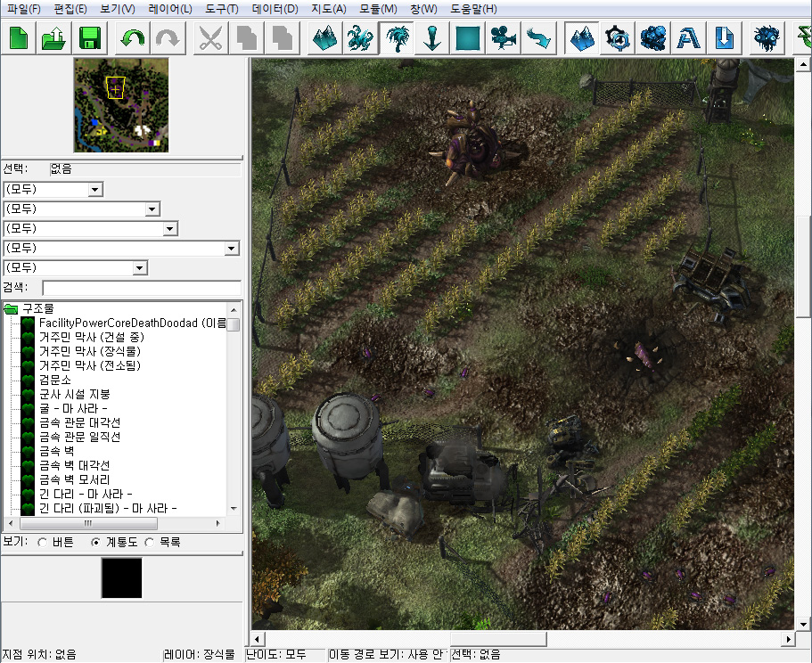Screen dimensions: 812x663
Task: Undo the last action via the green arrow
Action: tap(133, 38)
